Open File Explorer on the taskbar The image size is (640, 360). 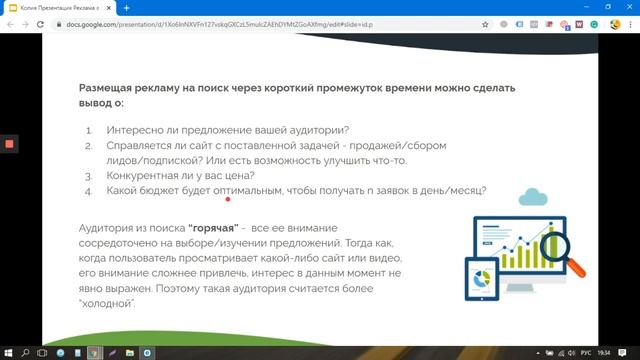coord(130,353)
